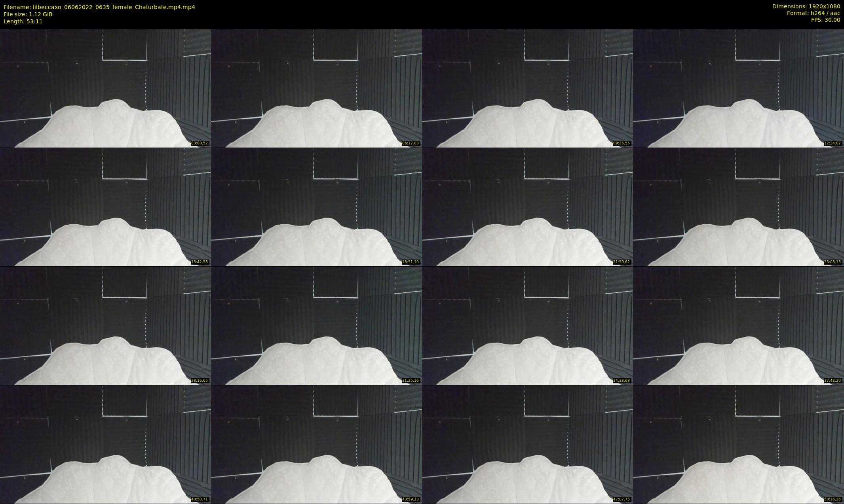The width and height of the screenshot is (844, 504).
Task: Click the 'File size: 1.12 GiB' text
Action: click(x=28, y=14)
